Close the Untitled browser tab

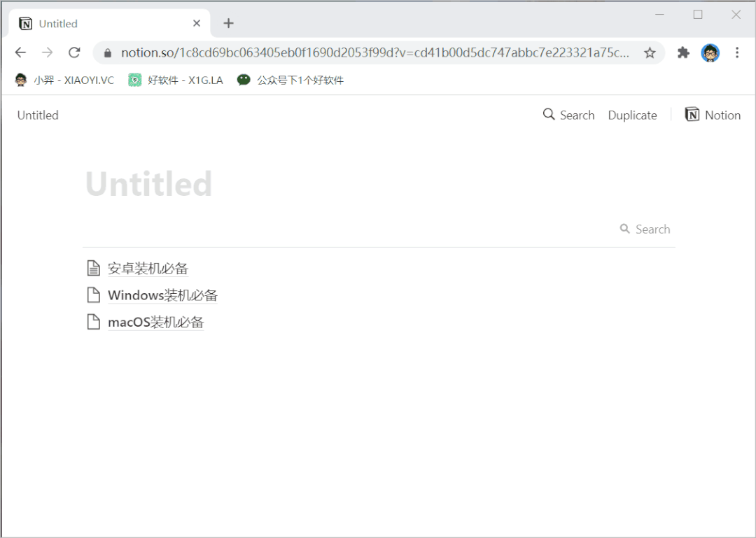click(x=197, y=23)
